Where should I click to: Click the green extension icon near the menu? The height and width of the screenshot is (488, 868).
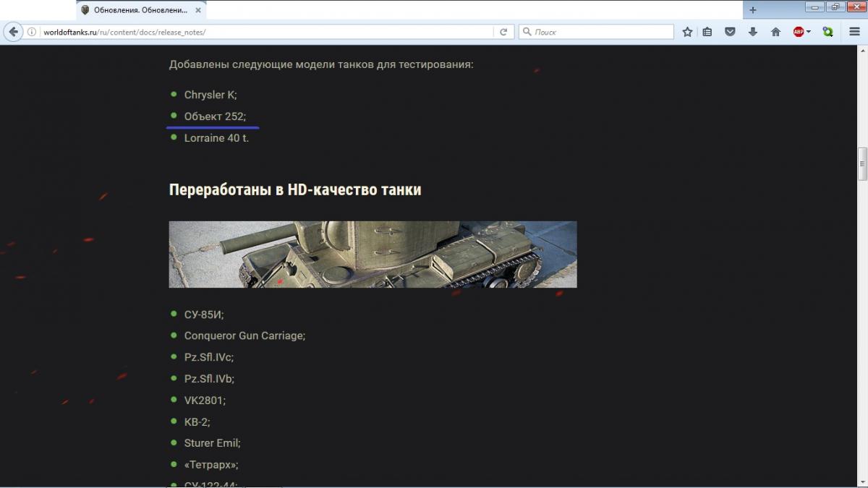tap(827, 32)
